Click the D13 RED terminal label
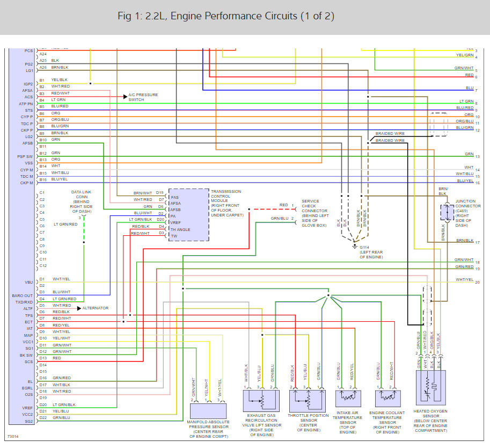This screenshot has height=448, width=490. tap(50, 358)
